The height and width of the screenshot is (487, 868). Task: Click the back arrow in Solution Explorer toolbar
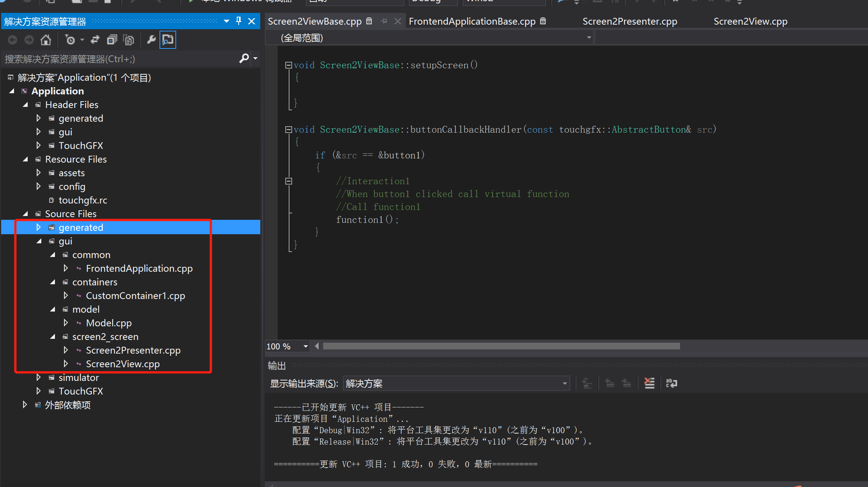(13, 40)
